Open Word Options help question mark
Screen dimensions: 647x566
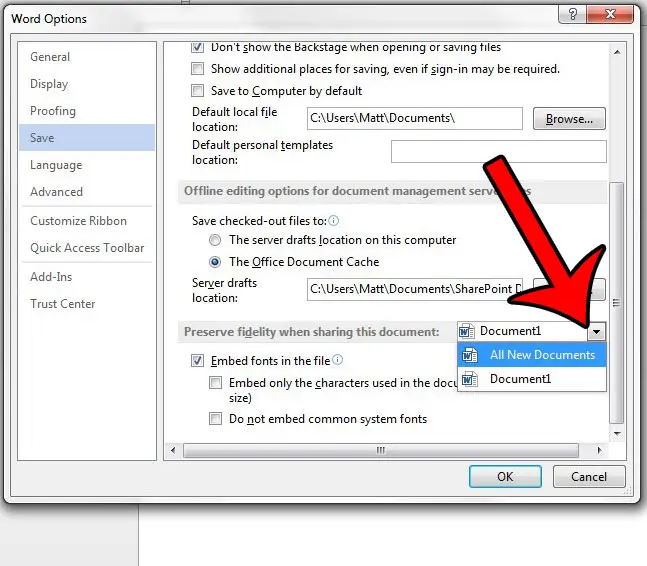point(573,14)
